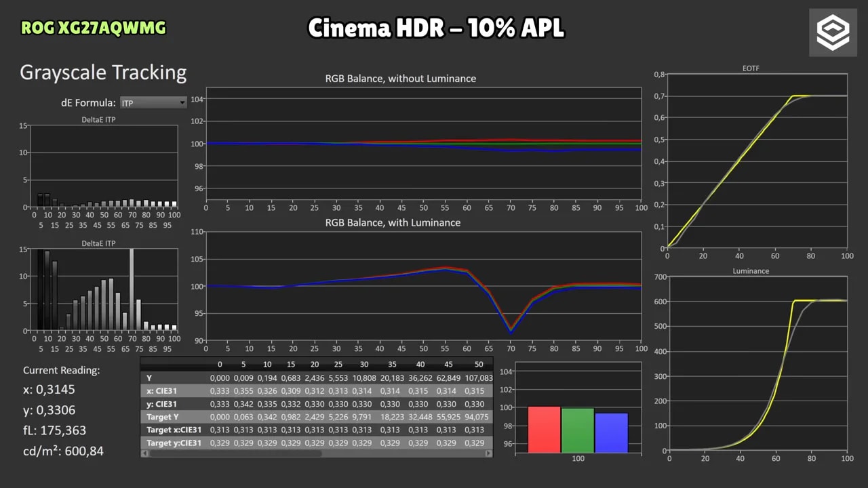The height and width of the screenshot is (488, 868).
Task: Click the 'x: 0,3145' reading
Action: click(x=49, y=390)
